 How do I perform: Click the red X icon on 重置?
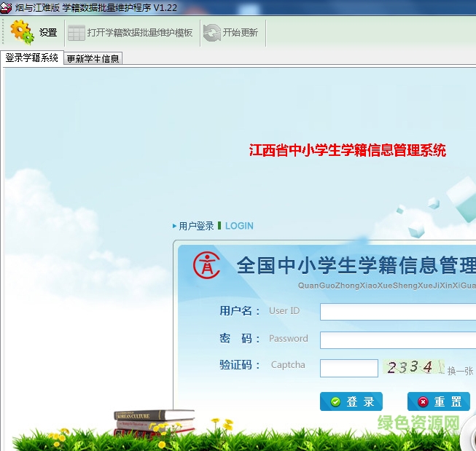[x=423, y=402]
